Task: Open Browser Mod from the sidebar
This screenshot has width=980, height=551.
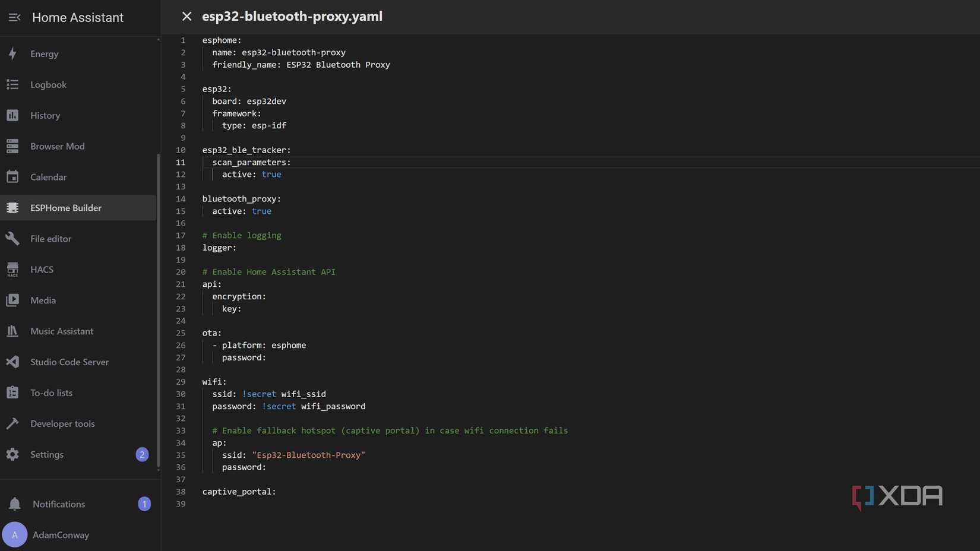Action: click(x=57, y=146)
